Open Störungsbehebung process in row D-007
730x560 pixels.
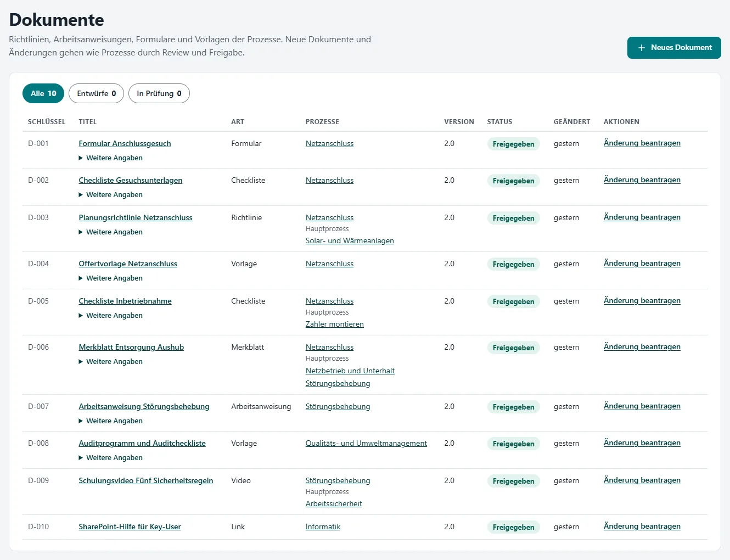click(x=338, y=406)
